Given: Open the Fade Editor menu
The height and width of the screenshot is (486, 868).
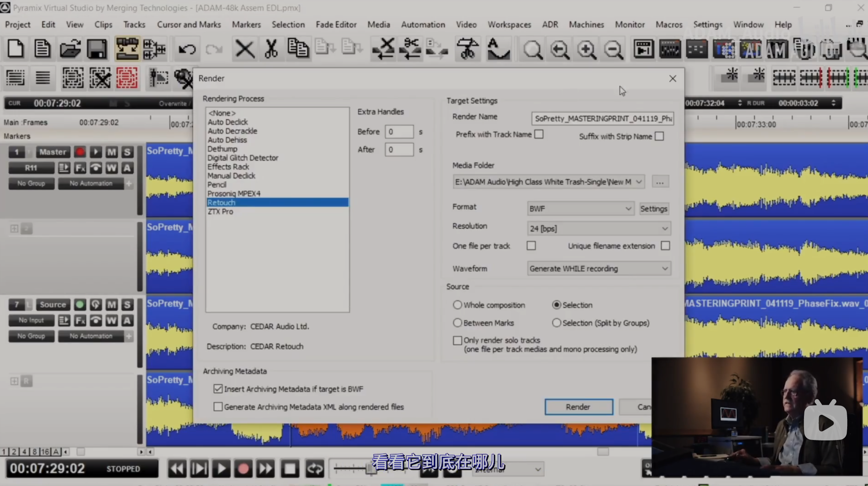Looking at the screenshot, I should coord(336,24).
